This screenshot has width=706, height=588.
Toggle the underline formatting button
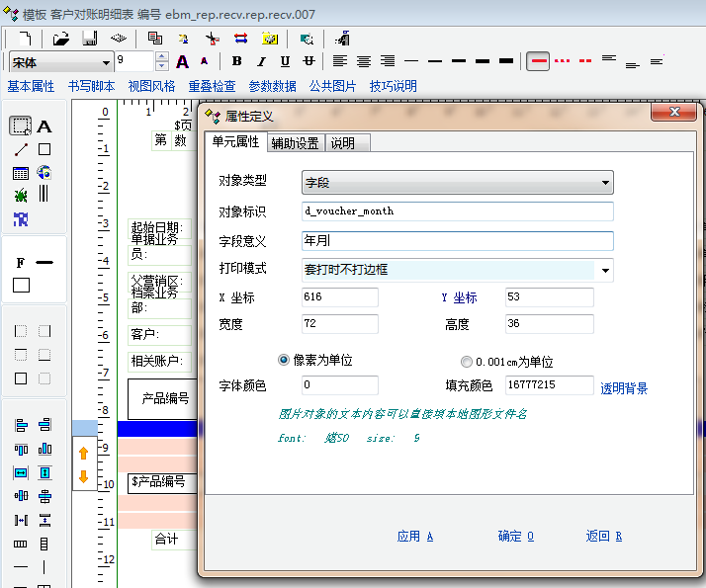285,61
